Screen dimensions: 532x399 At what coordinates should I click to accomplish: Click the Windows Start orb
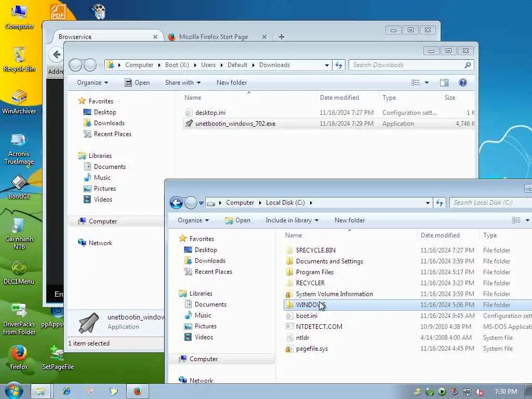14,391
